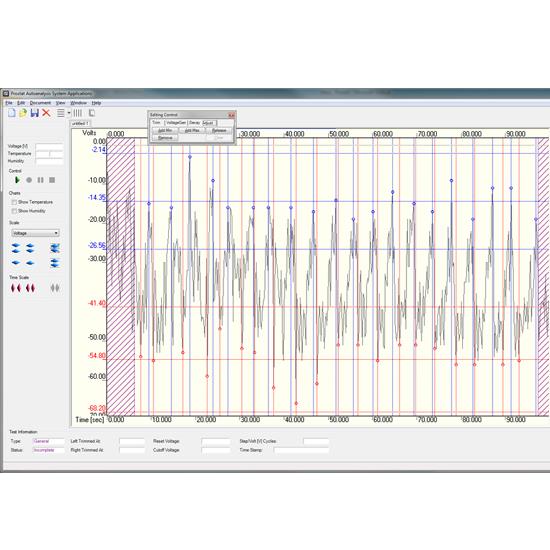
Task: Click the Remove button in Editing Control
Action: (165, 138)
